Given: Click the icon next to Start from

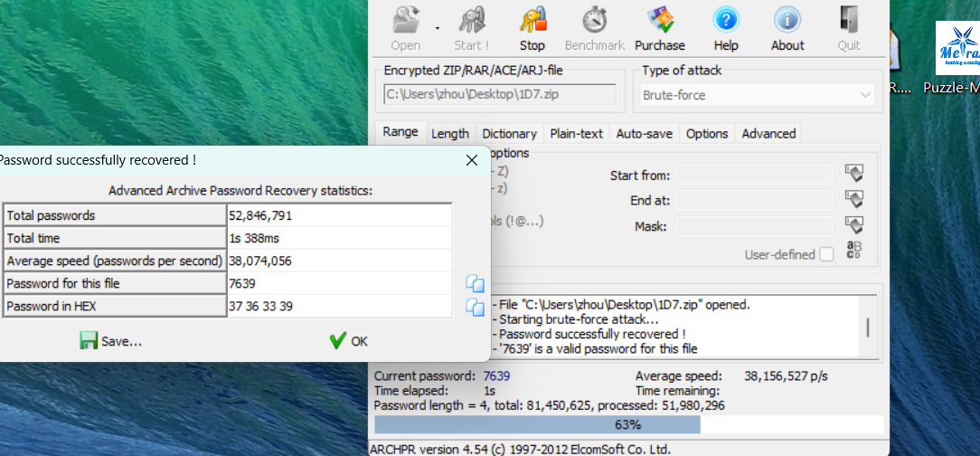Looking at the screenshot, I should pyautogui.click(x=853, y=174).
